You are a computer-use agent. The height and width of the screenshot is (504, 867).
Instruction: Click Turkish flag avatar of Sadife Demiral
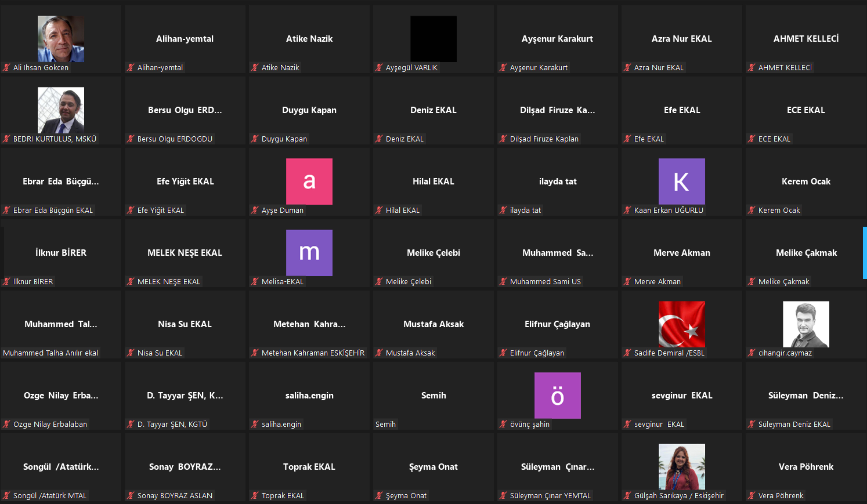tap(682, 324)
